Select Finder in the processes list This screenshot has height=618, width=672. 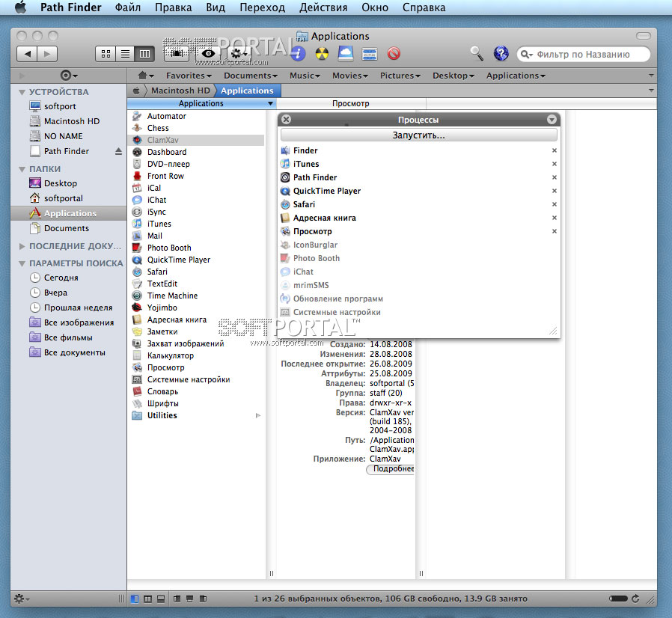(x=419, y=150)
